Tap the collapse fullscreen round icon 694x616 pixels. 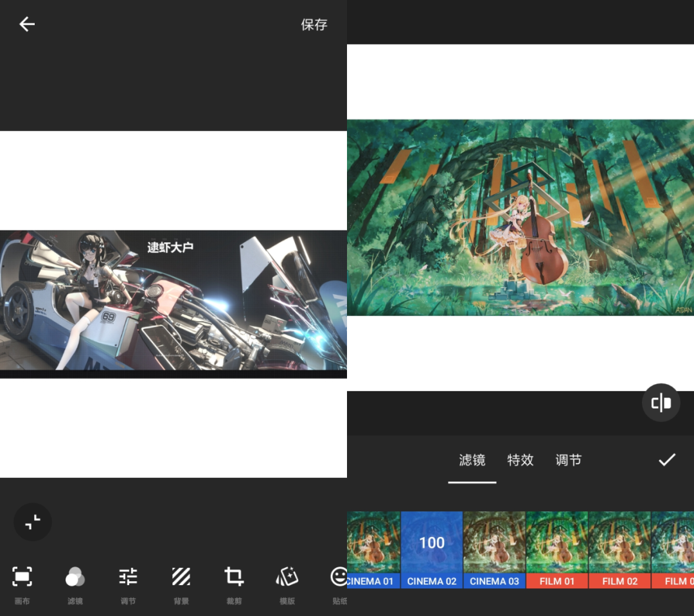[33, 522]
